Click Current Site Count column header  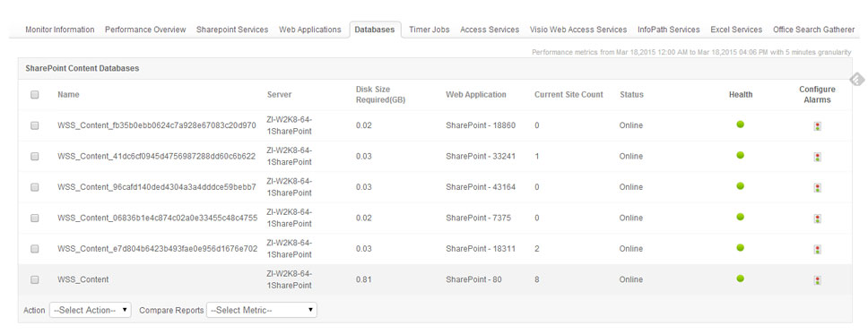click(x=569, y=95)
